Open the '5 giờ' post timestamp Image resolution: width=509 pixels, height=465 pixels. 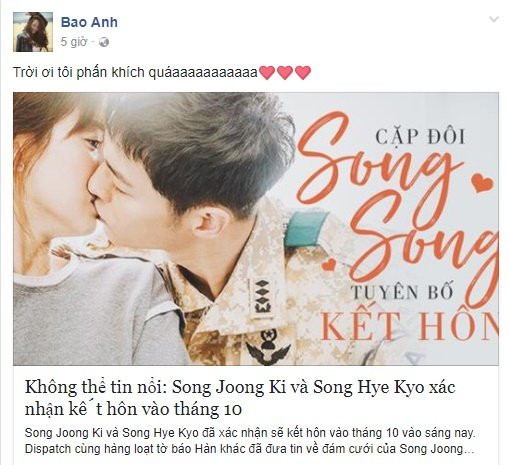74,42
